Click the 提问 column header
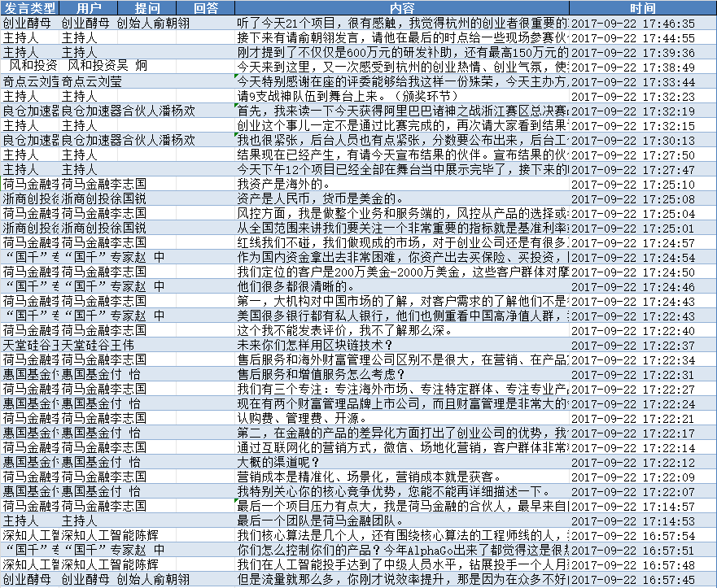The image size is (717, 588). click(146, 8)
